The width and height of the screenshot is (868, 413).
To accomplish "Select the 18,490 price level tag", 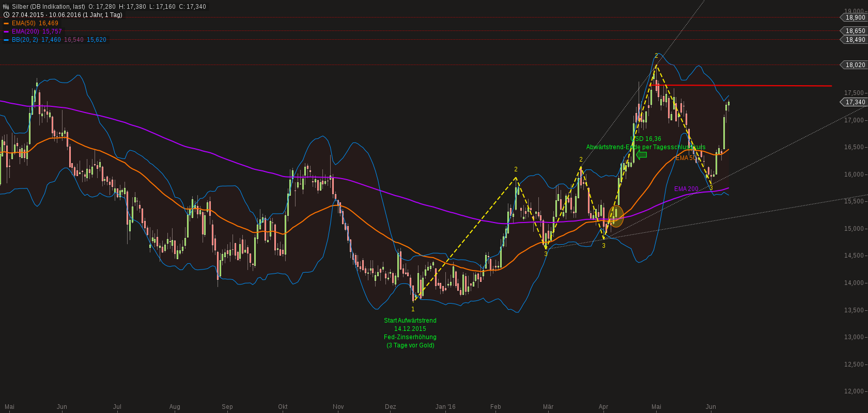I will (854, 40).
